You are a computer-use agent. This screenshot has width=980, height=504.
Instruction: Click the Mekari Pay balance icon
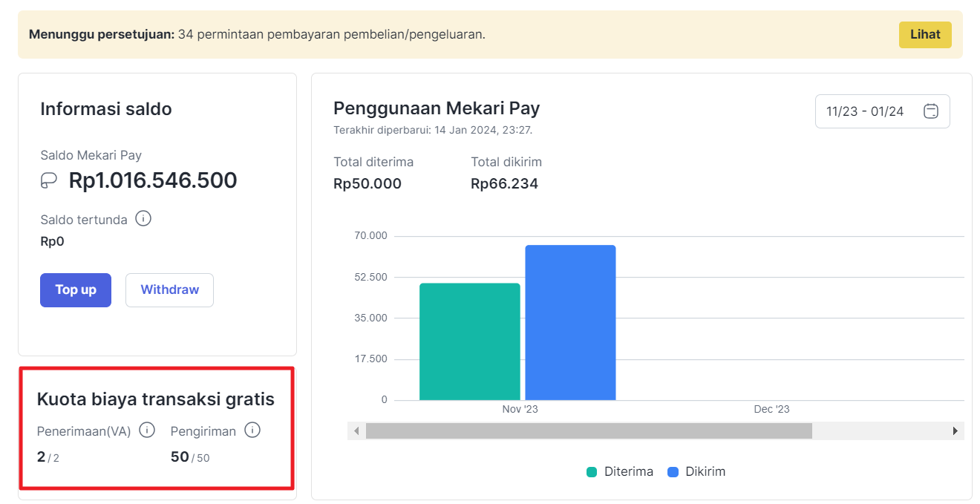(x=49, y=180)
